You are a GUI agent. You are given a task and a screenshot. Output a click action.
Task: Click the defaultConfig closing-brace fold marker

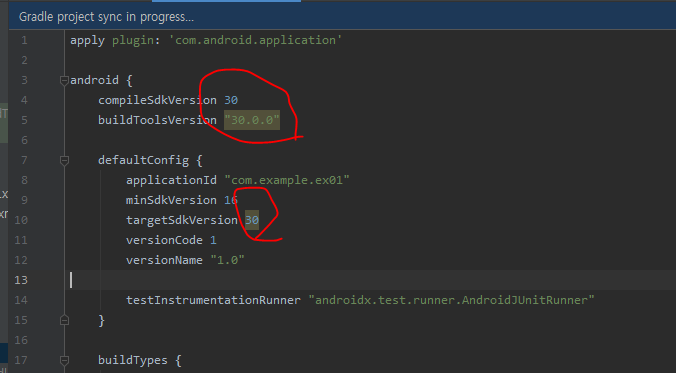64,320
